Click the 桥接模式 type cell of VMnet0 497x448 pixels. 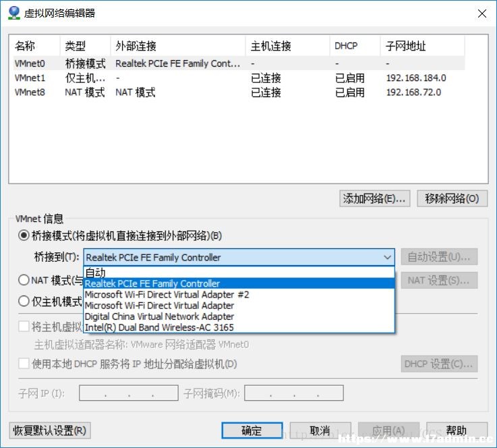point(85,63)
